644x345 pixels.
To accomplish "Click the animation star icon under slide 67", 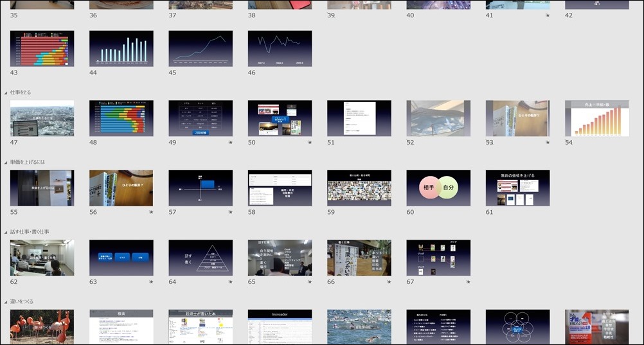I will tap(468, 282).
